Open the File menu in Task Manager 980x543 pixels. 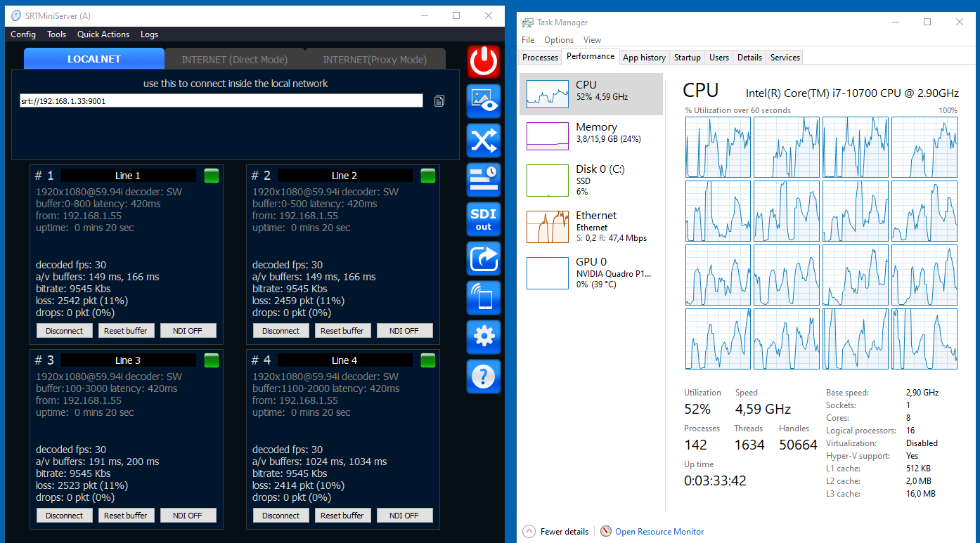(x=528, y=40)
